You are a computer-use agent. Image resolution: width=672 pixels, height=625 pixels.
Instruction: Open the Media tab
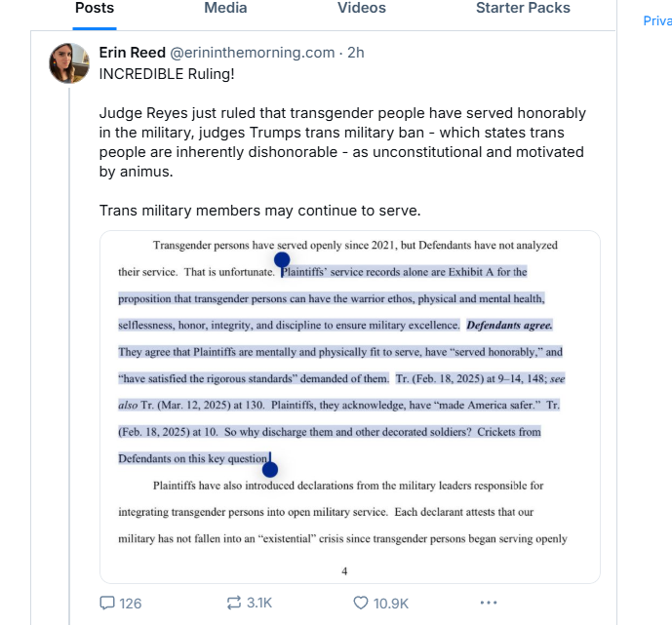point(225,9)
